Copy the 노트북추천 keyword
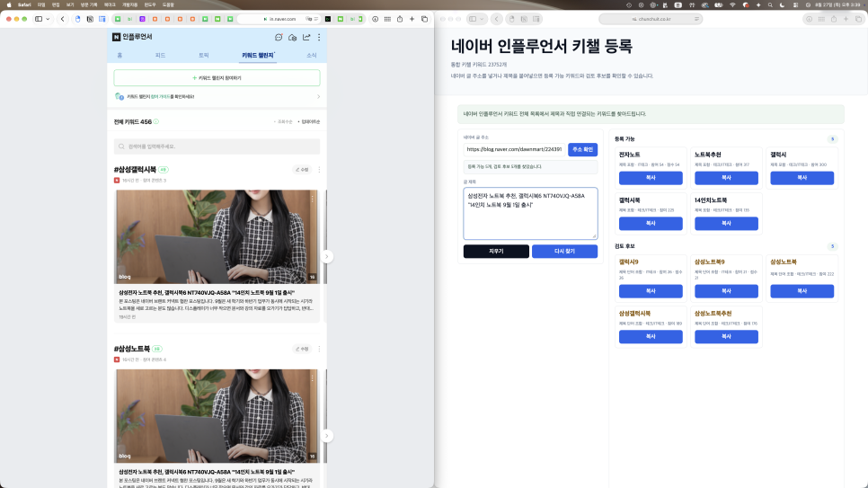This screenshot has width=868, height=488. click(x=726, y=178)
